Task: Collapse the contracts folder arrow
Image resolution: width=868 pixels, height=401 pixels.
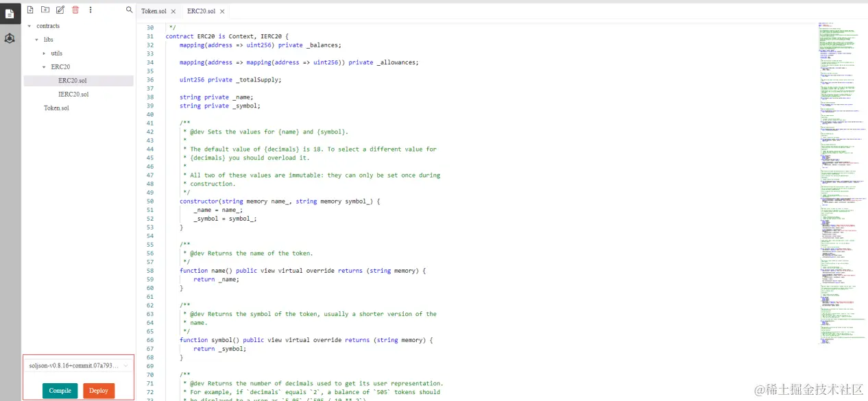Action: [x=29, y=26]
